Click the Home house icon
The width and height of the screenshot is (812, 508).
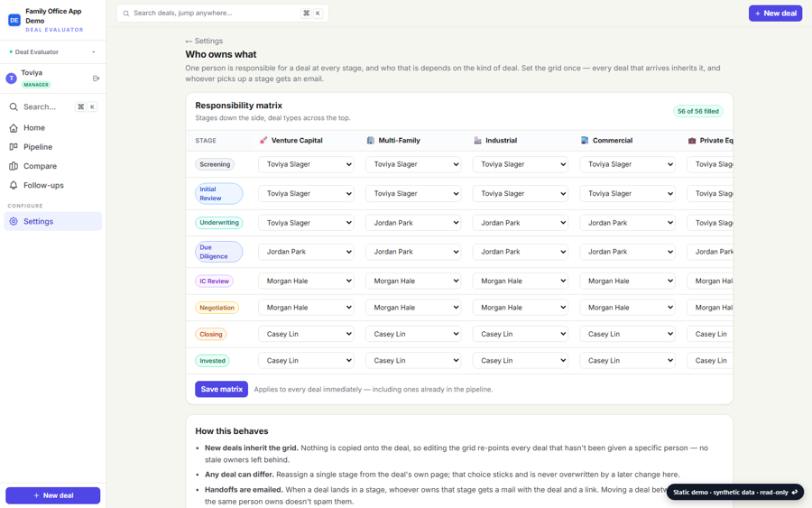point(14,128)
